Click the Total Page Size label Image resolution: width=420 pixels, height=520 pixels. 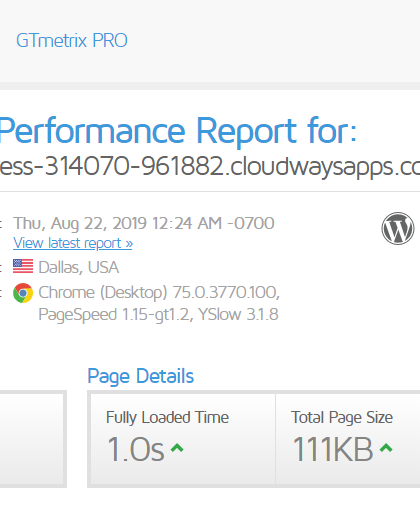pyautogui.click(x=342, y=417)
